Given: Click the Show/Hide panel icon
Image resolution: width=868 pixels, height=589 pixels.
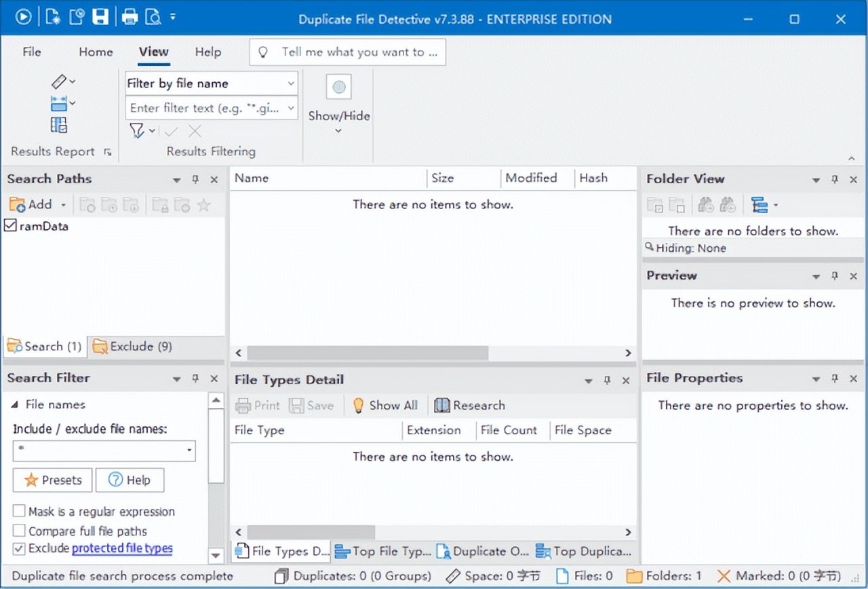Looking at the screenshot, I should point(339,88).
